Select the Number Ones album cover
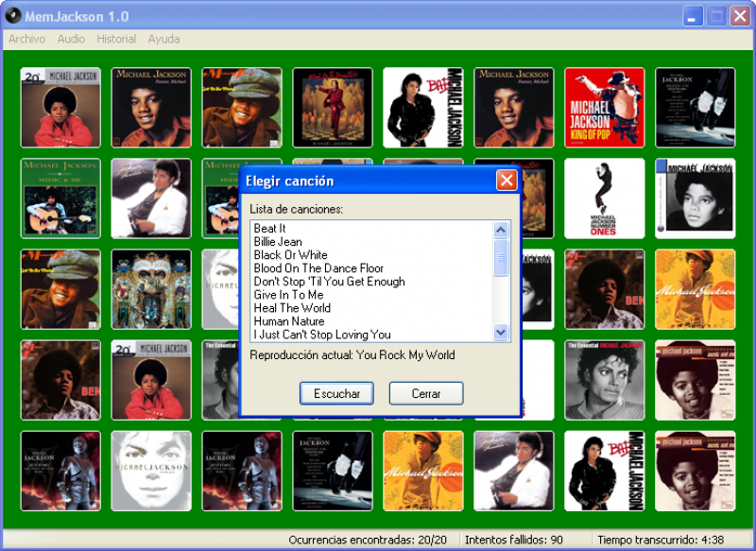The image size is (756, 551). pyautogui.click(x=605, y=198)
